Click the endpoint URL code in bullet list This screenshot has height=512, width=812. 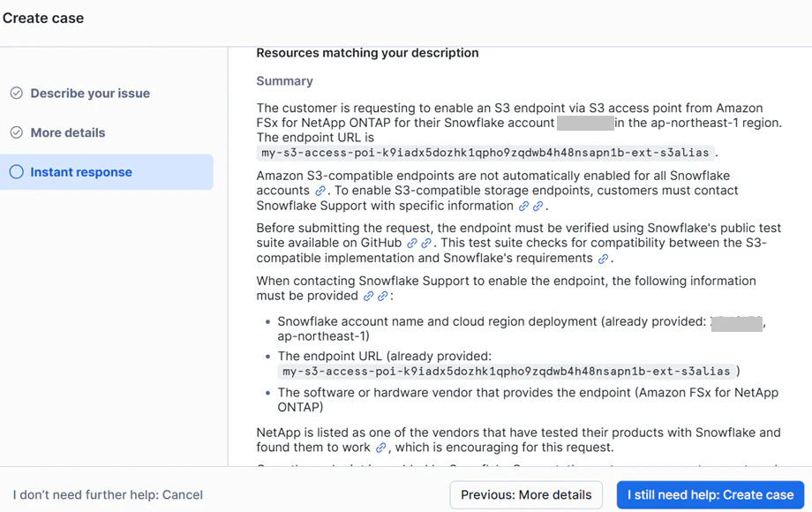click(507, 372)
